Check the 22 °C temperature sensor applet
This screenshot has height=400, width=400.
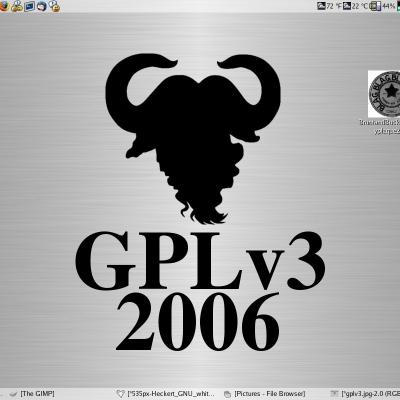[356, 6]
